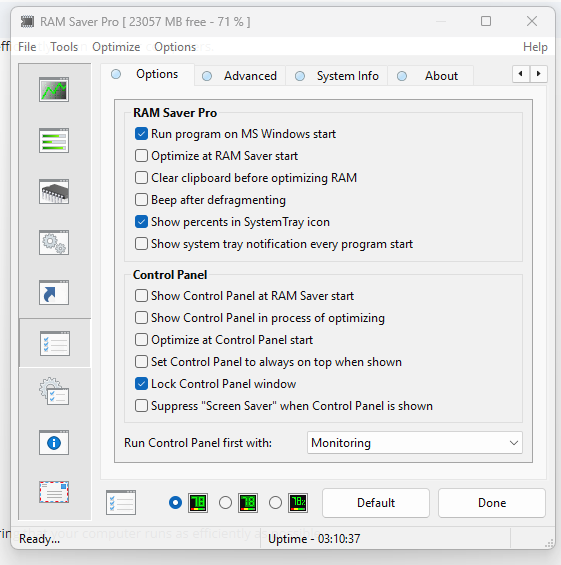Click the third tray icon preview with percent

point(298,503)
